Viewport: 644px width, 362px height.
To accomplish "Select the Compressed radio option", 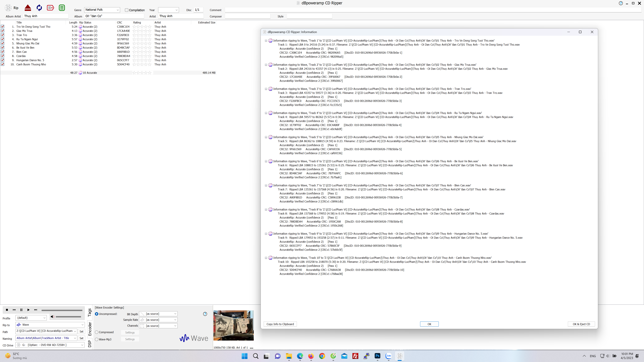I will click(x=96, y=332).
